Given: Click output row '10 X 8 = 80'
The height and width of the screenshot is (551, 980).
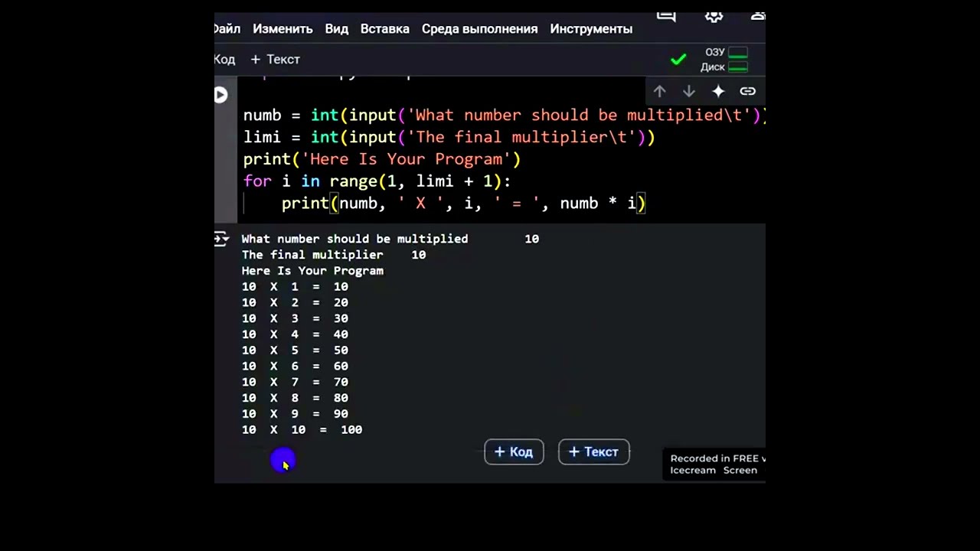Looking at the screenshot, I should coord(295,398).
